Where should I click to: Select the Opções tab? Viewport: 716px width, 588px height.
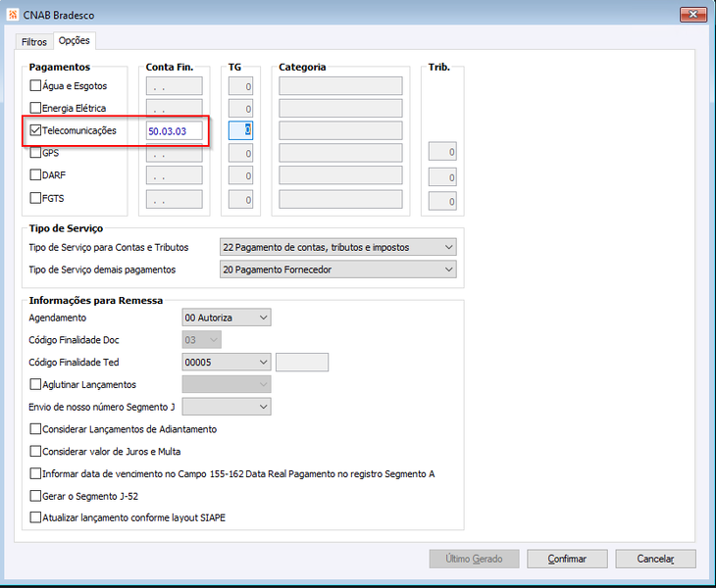click(74, 40)
